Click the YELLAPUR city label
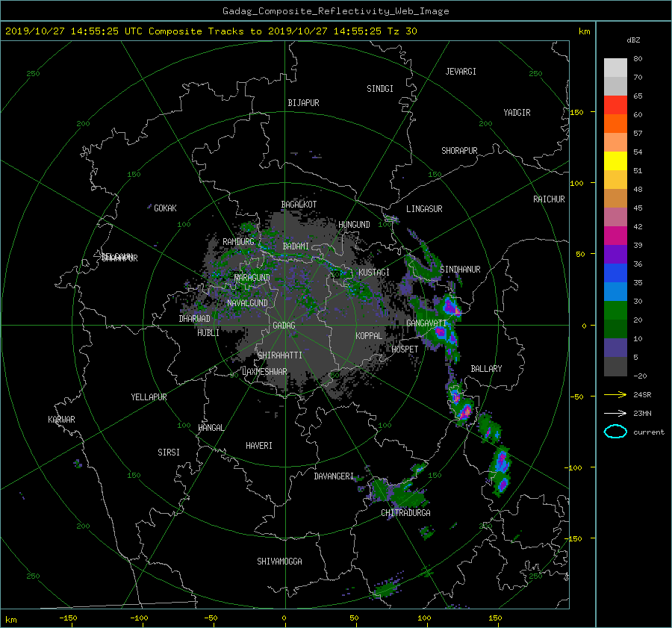The height and width of the screenshot is (628, 672). click(149, 397)
